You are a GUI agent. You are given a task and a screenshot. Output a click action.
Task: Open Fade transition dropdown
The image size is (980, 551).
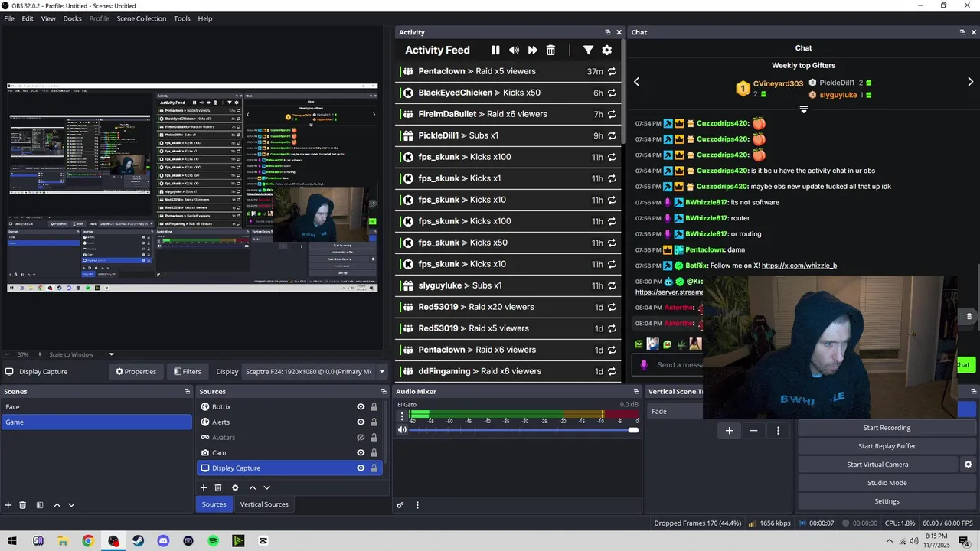pos(675,412)
